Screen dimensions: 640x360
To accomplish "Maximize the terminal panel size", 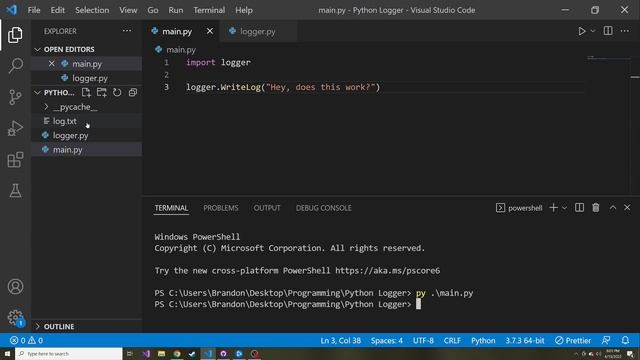I will click(613, 208).
